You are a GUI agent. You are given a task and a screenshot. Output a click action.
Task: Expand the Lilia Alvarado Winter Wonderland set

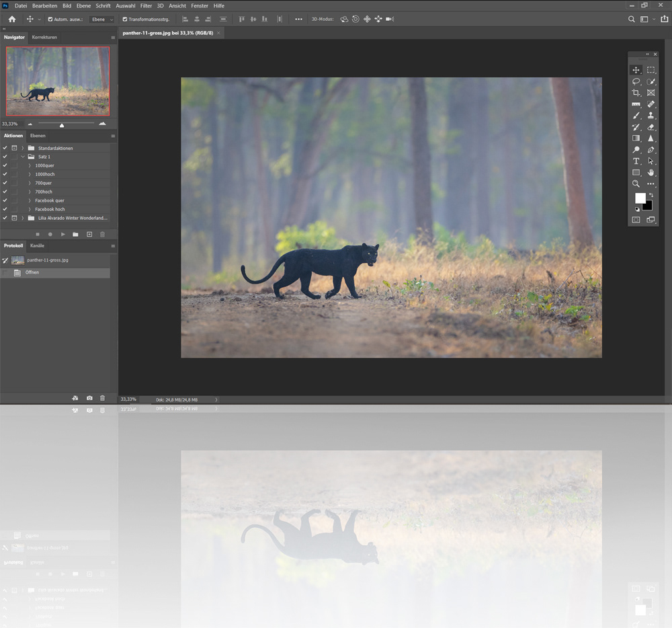pos(23,218)
